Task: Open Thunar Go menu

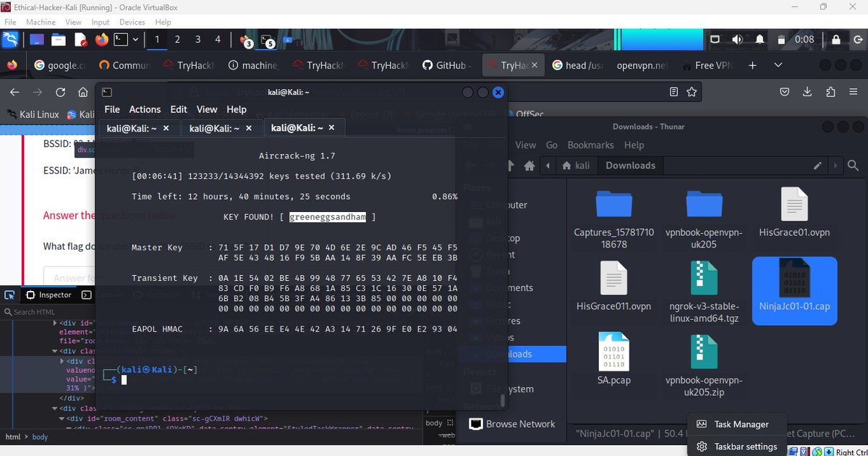Action: [x=552, y=145]
